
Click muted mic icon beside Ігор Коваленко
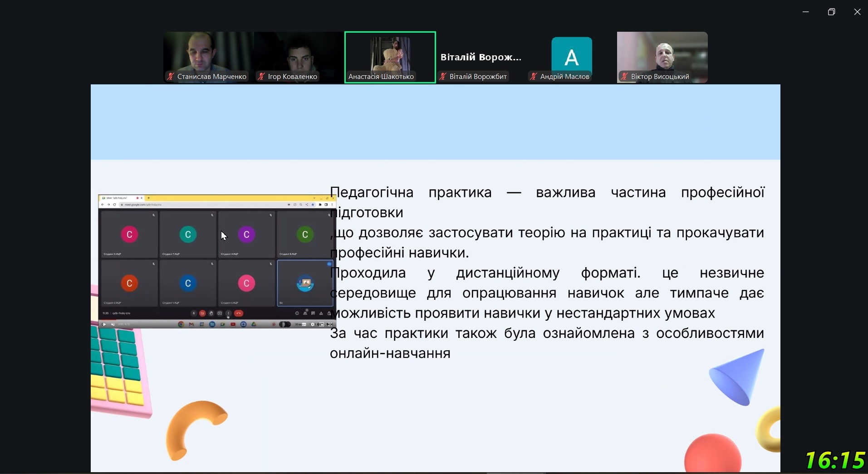[261, 77]
